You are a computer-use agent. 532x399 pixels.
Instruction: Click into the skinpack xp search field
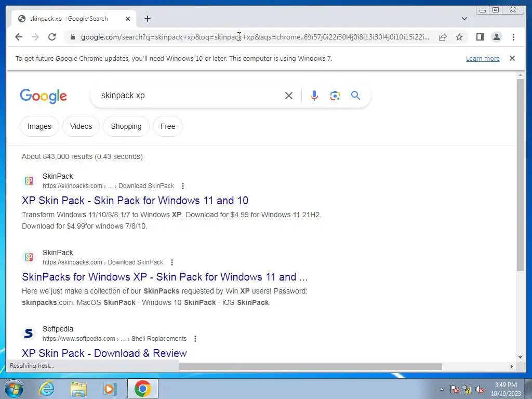tap(190, 96)
